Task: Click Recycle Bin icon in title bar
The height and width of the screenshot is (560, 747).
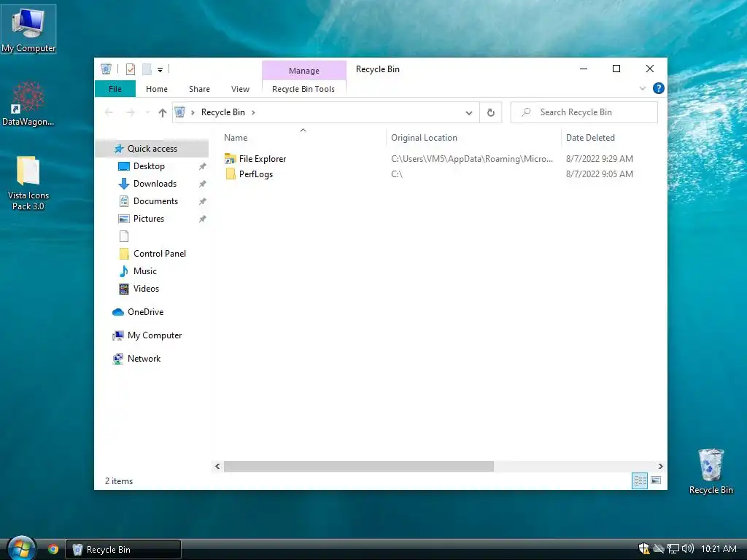Action: point(106,69)
